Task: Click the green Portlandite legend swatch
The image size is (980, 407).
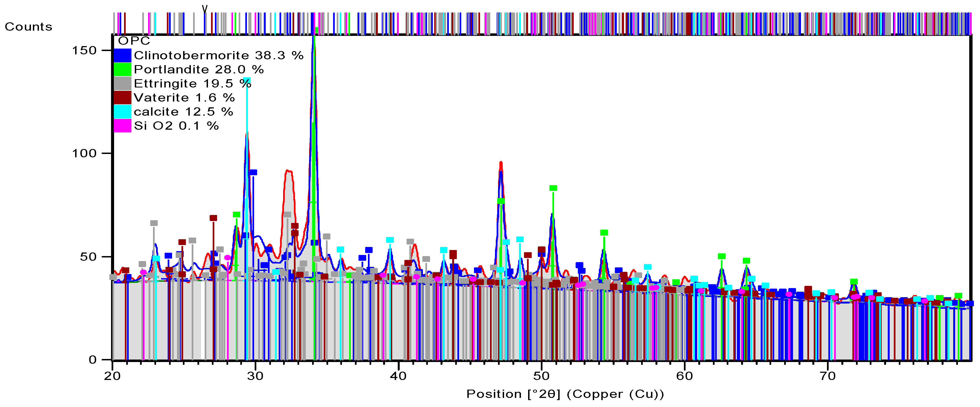Action: point(123,70)
